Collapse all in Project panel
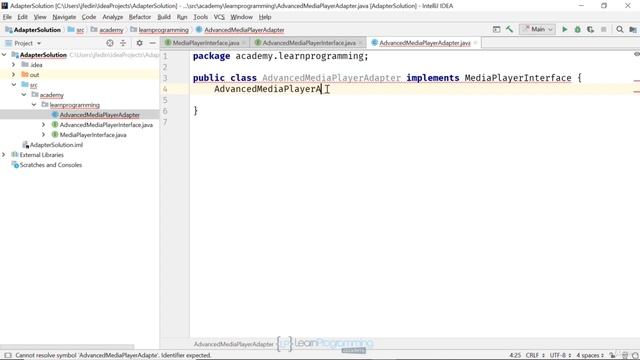640x360 pixels. pos(123,43)
